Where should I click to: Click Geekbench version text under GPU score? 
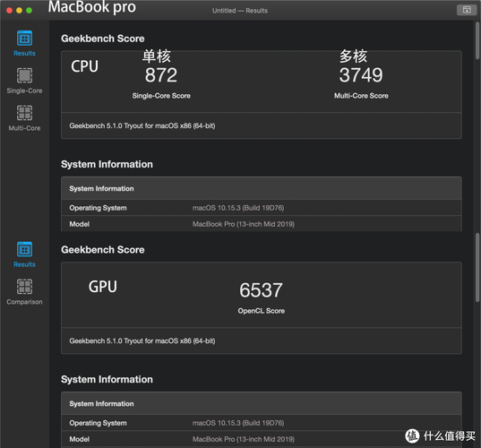[142, 340]
